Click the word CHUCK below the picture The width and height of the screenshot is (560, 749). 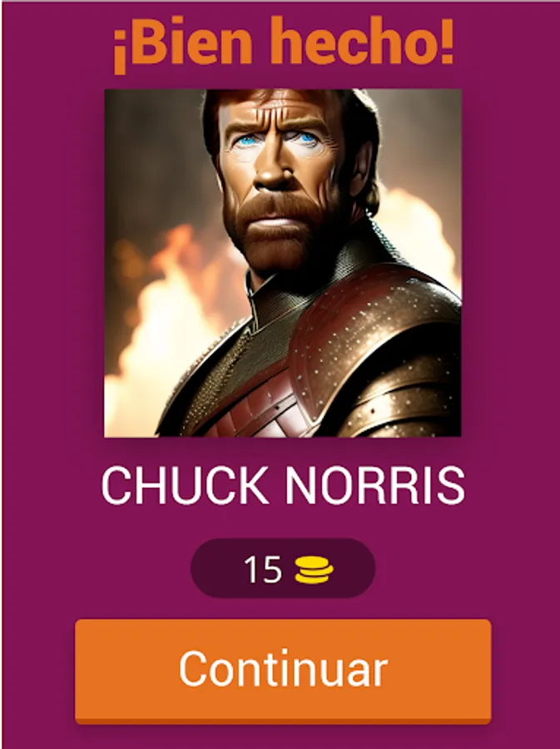coord(185,486)
